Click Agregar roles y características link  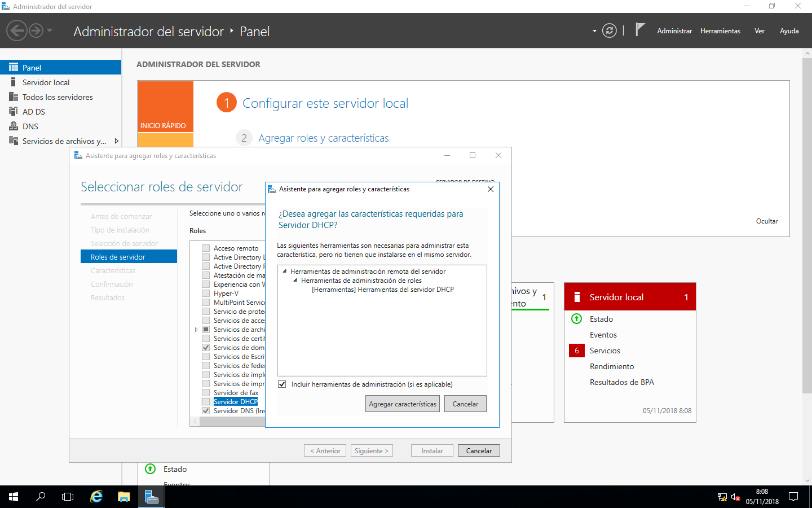[x=324, y=138]
